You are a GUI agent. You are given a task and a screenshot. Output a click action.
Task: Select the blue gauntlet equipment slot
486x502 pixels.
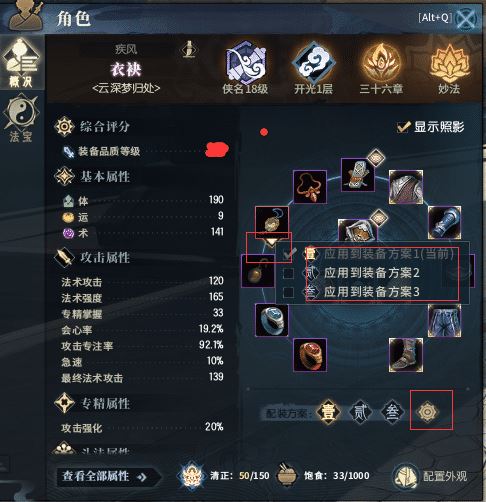(445, 222)
